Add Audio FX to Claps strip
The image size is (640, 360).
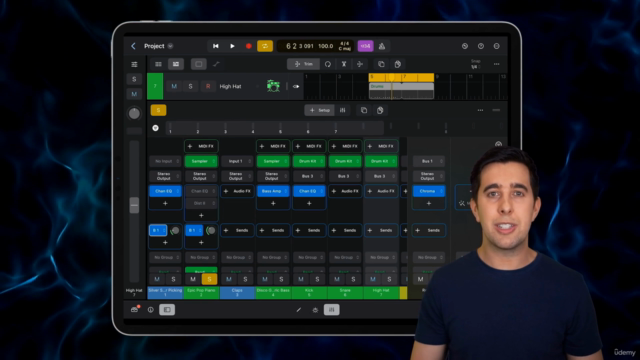tap(237, 191)
